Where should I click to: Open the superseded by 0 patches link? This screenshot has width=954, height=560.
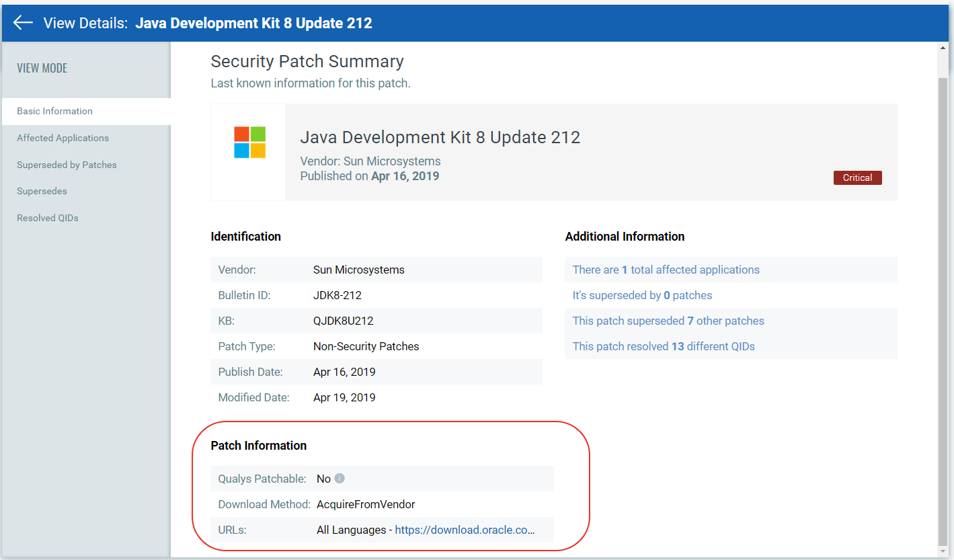tap(642, 295)
